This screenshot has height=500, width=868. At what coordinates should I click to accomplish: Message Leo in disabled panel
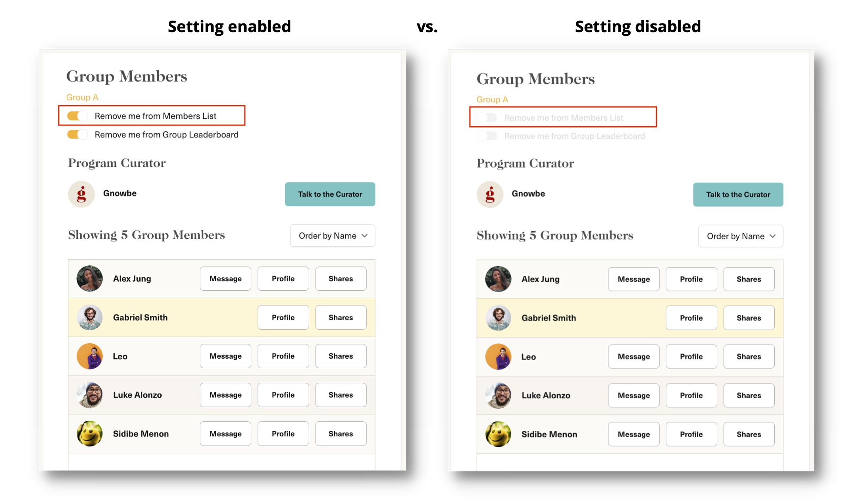pyautogui.click(x=634, y=357)
